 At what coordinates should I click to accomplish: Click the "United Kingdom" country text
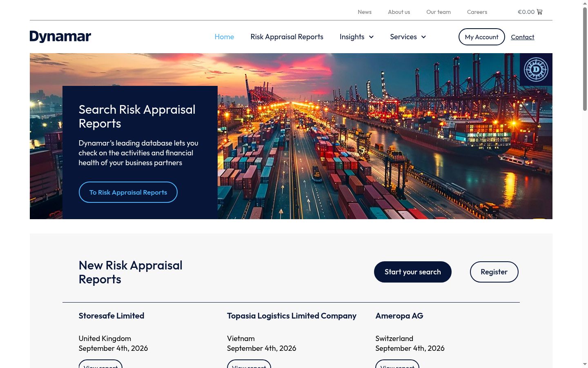105,339
